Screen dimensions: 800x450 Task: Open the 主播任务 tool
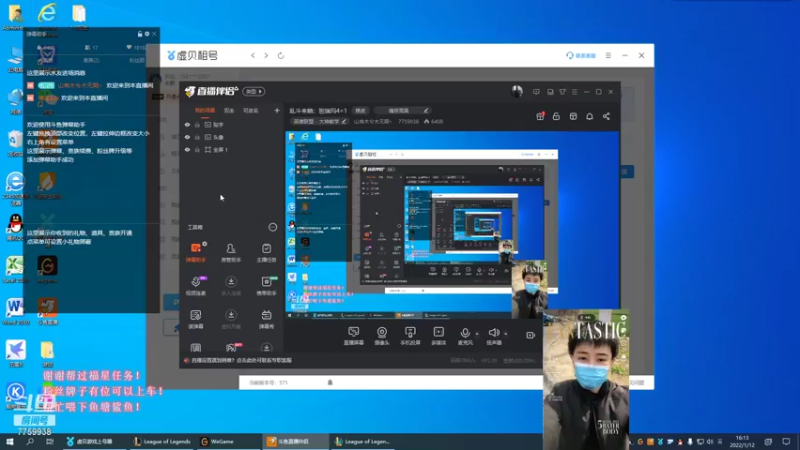point(266,253)
